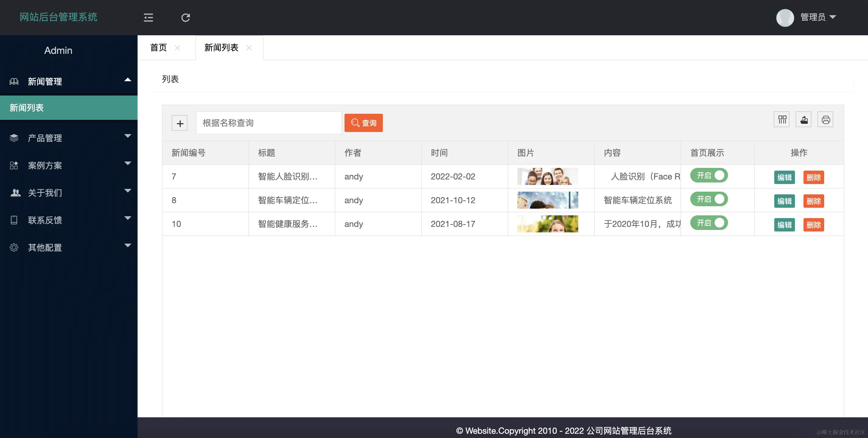Disable homepage display for news 8
868x438 pixels.
[709, 199]
